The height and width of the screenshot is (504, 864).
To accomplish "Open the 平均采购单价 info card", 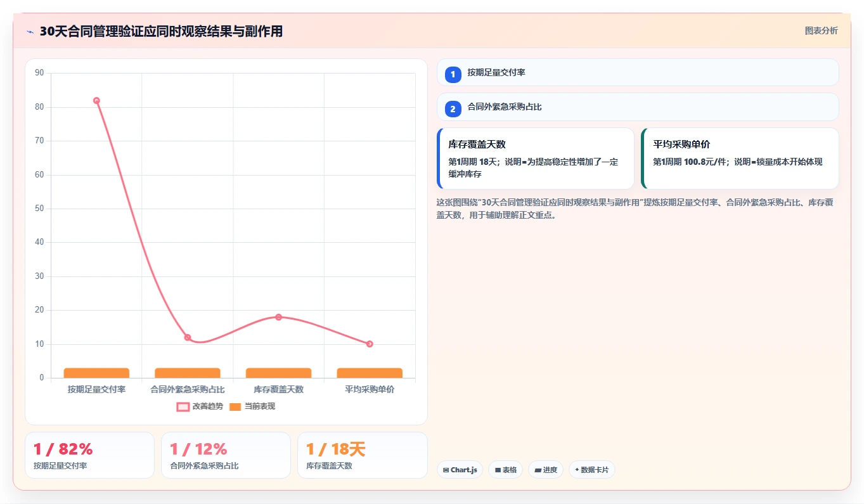I will point(740,158).
